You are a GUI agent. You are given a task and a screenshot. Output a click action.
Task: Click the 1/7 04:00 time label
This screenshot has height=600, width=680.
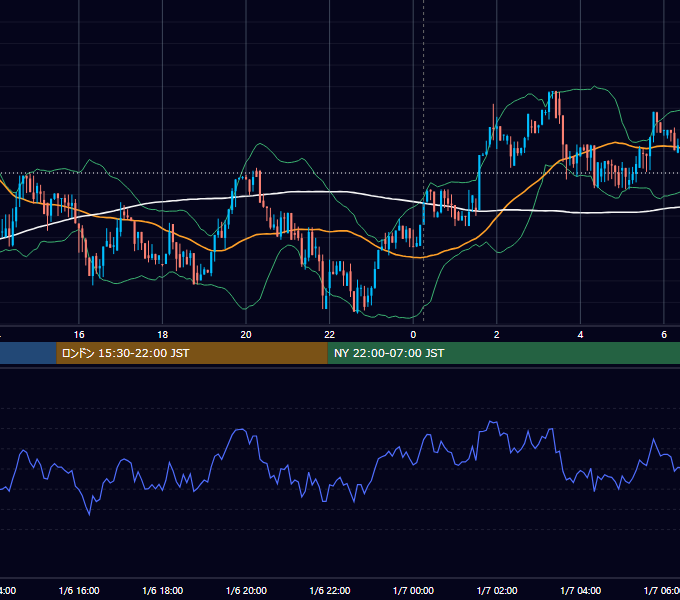coord(581,591)
